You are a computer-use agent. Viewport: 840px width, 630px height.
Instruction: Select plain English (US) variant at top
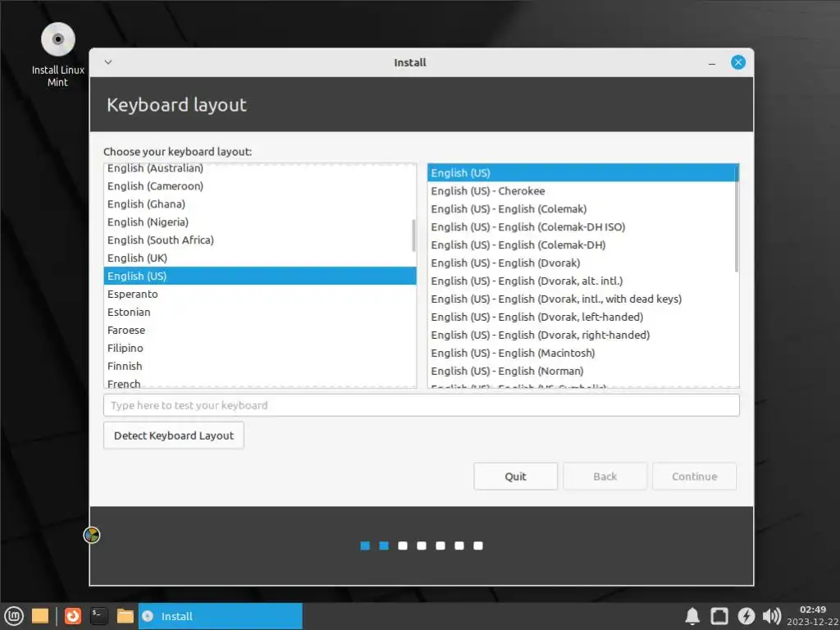tap(583, 173)
